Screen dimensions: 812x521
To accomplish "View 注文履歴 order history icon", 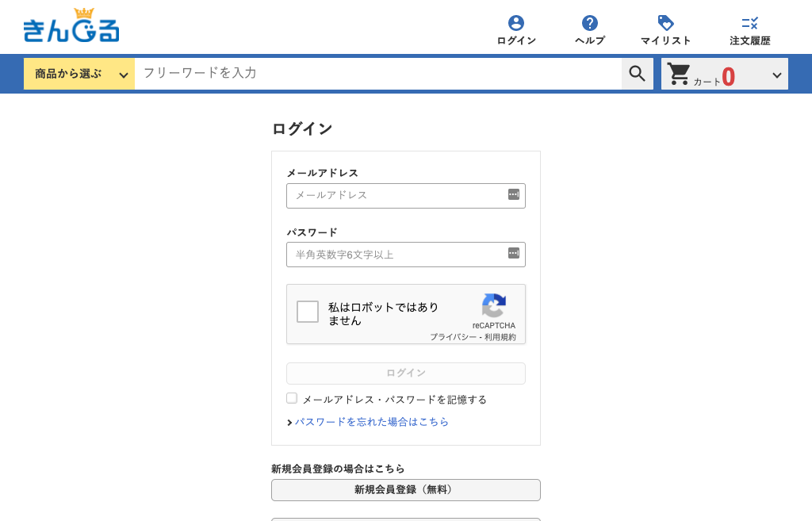I will tap(750, 23).
